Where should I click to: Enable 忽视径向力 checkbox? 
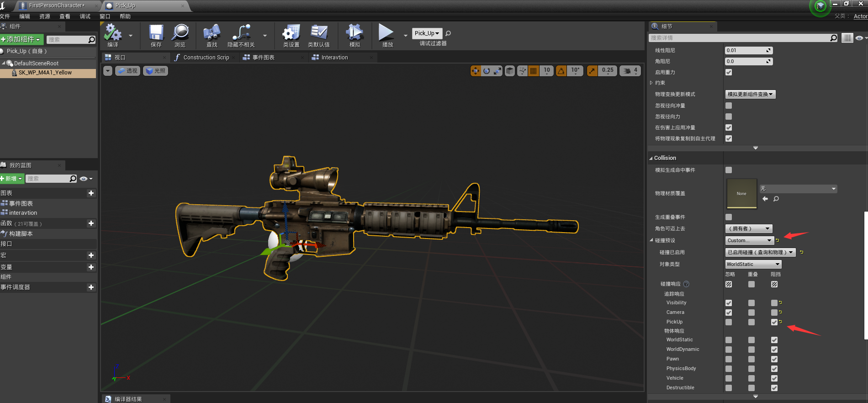(729, 117)
